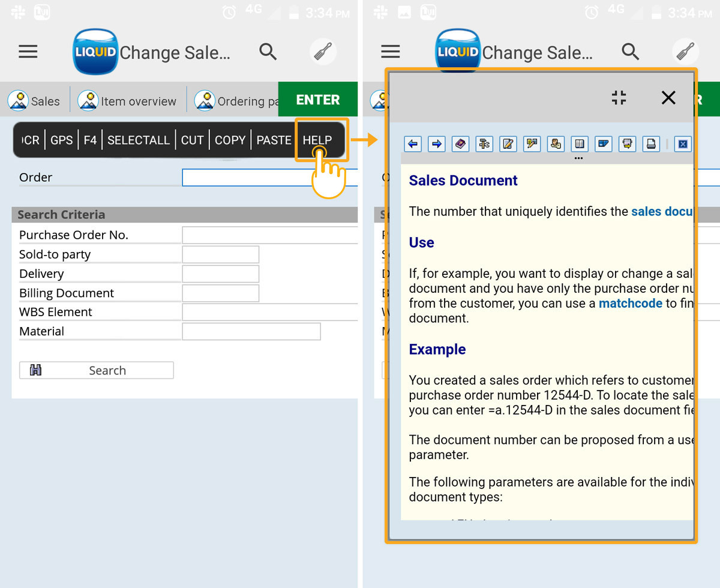Image resolution: width=720 pixels, height=588 pixels.
Task: Open the open-book glossary icon in help toolbar
Action: (x=579, y=144)
